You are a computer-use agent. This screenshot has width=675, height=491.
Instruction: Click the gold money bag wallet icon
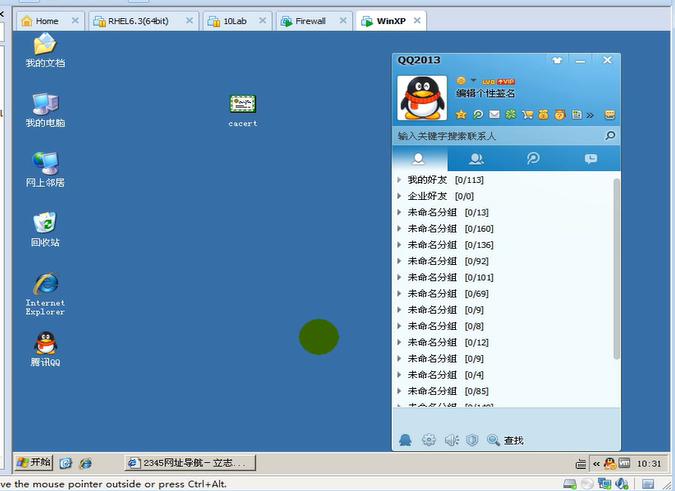543,114
